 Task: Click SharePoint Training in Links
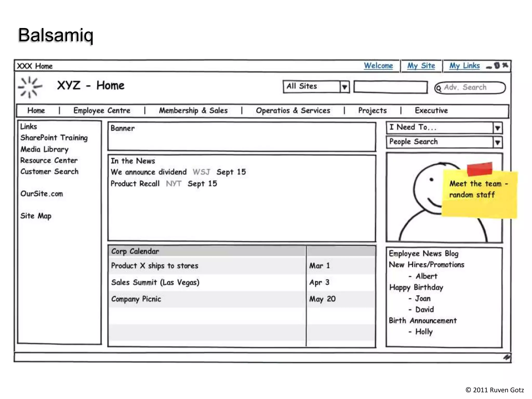coord(54,138)
